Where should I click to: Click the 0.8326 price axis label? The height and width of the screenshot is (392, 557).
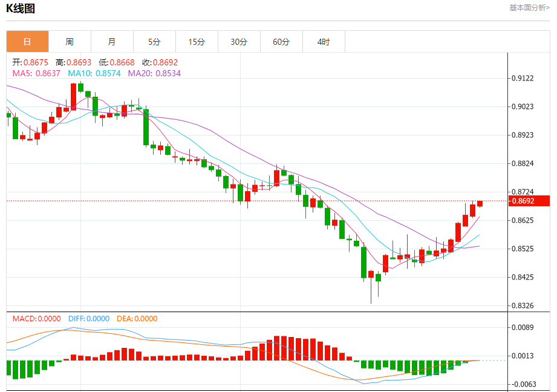pyautogui.click(x=522, y=305)
